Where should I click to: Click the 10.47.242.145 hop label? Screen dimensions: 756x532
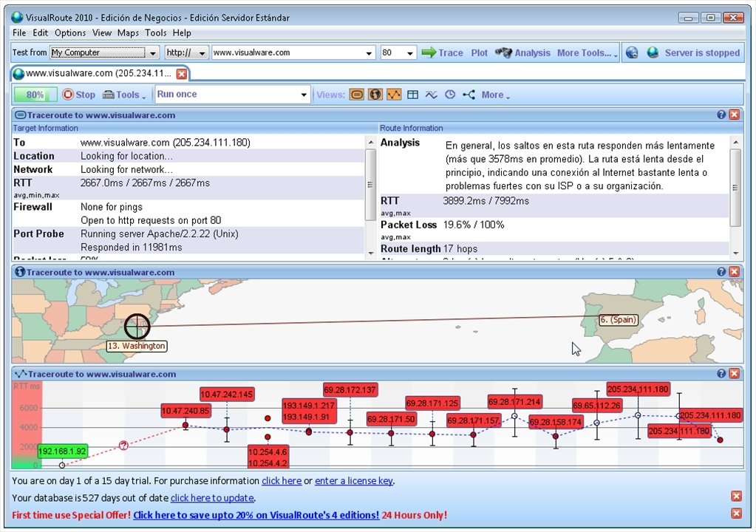pyautogui.click(x=227, y=395)
